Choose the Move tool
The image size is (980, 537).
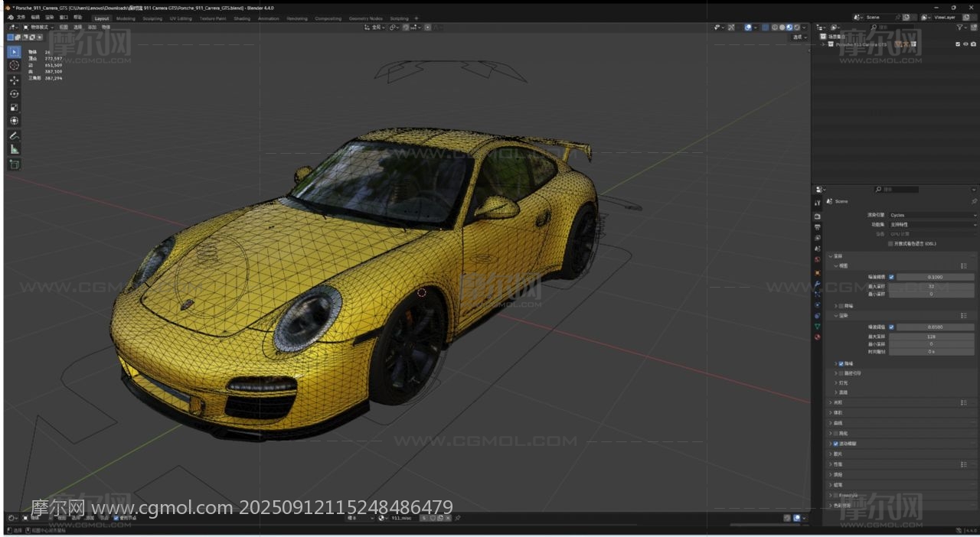tap(14, 80)
